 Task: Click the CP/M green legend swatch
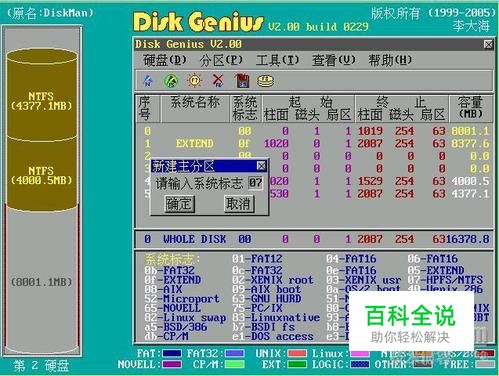point(234,364)
